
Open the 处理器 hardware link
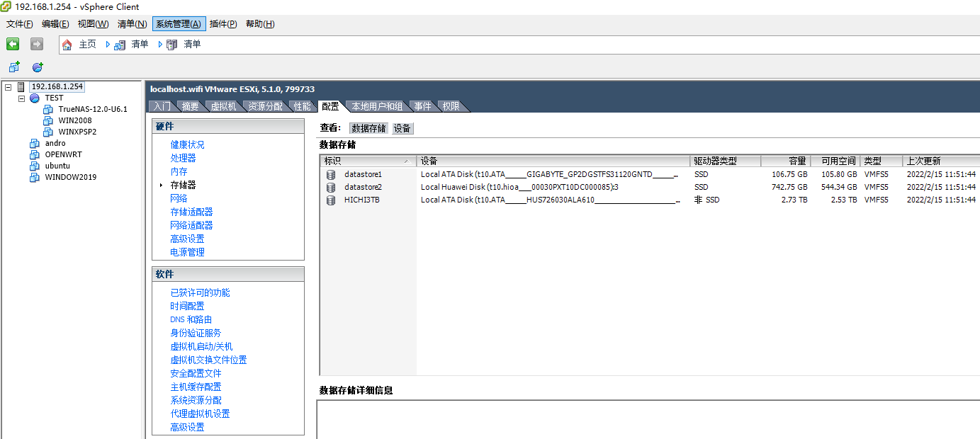(x=183, y=158)
